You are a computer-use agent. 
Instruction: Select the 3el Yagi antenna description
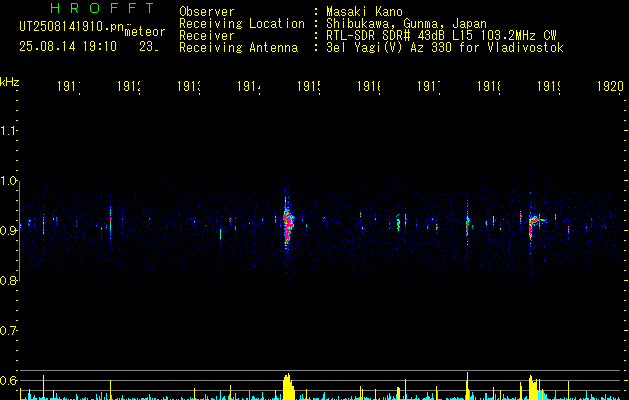[445, 48]
